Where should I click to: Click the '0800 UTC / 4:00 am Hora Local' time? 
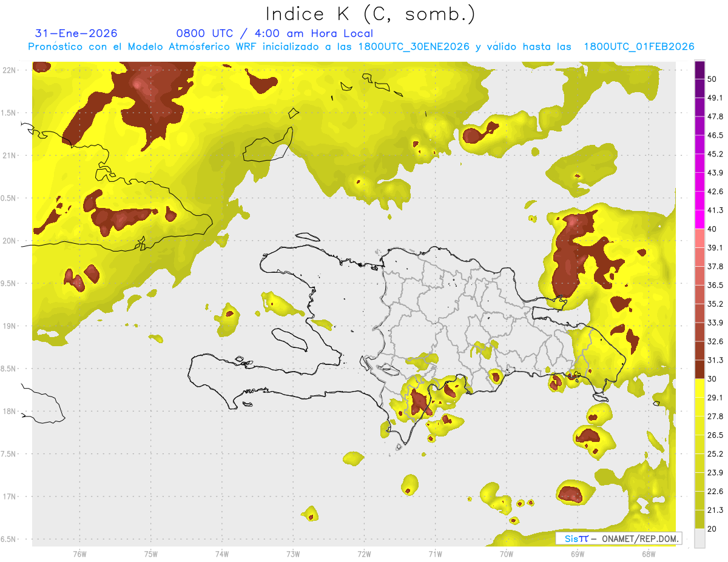click(x=275, y=33)
